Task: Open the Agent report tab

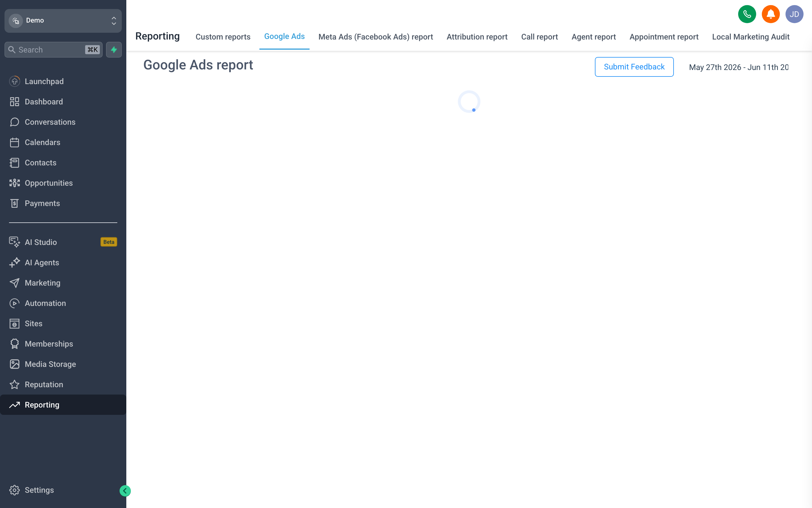Action: coord(593,37)
